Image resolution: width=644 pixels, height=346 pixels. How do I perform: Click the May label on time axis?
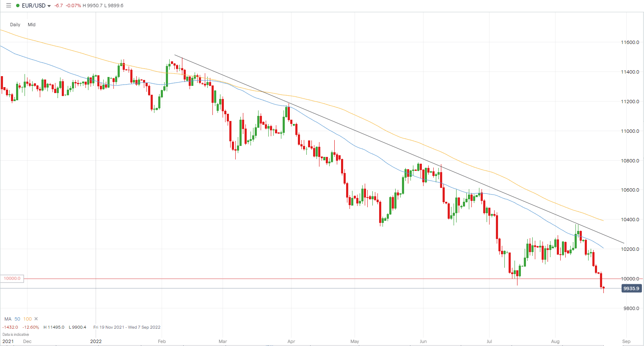coord(355,341)
